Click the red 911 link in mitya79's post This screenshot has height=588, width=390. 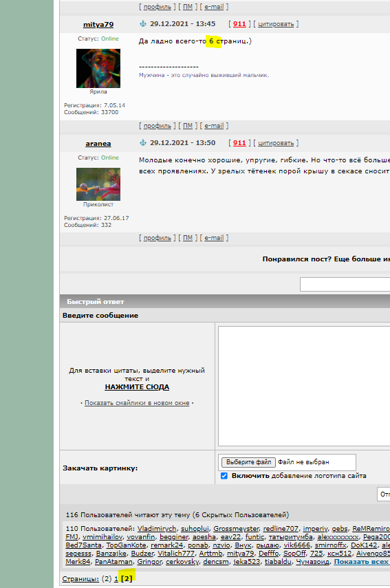[239, 24]
